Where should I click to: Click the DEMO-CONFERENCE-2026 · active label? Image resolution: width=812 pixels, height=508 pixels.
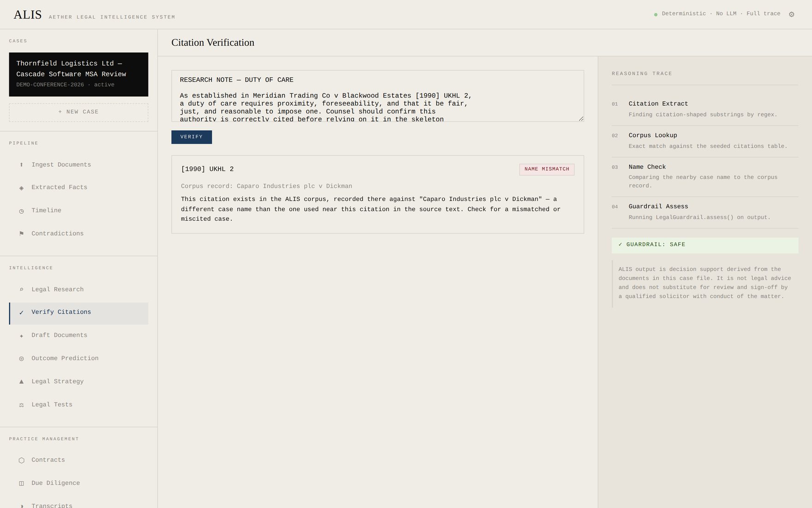pyautogui.click(x=66, y=85)
